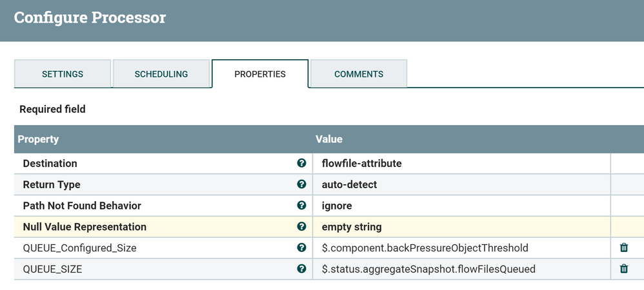The height and width of the screenshot is (290, 644).
Task: Open help icon for QUEUE_Configured_Size
Action: (x=301, y=247)
